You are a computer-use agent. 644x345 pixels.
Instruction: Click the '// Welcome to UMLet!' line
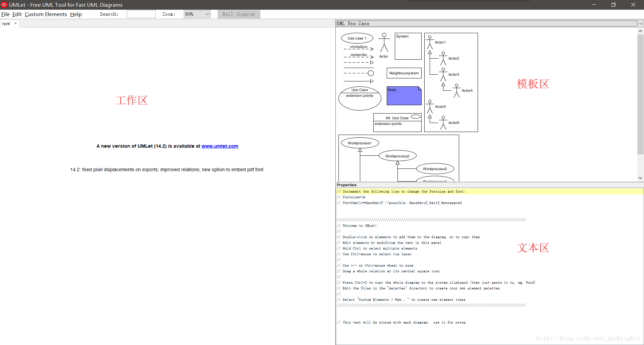(x=357, y=226)
